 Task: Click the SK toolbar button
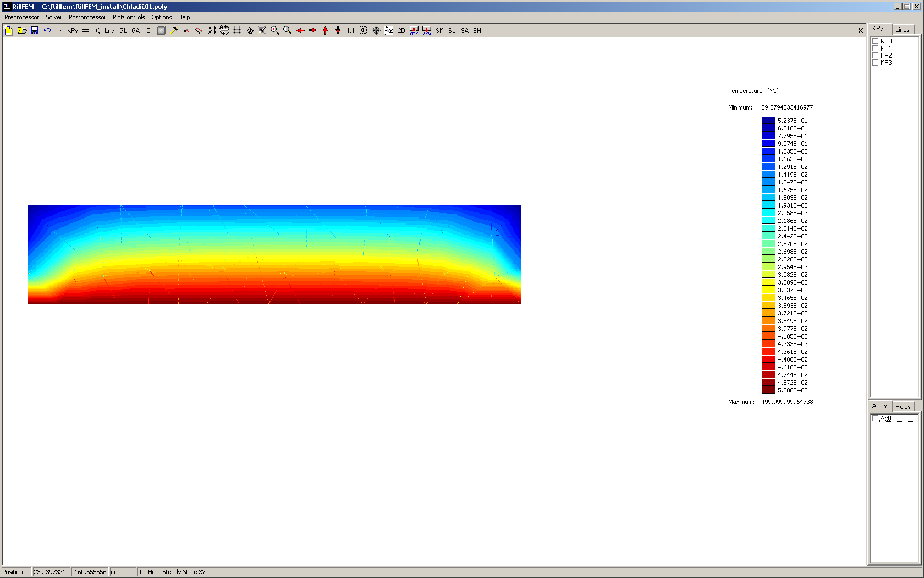[439, 31]
